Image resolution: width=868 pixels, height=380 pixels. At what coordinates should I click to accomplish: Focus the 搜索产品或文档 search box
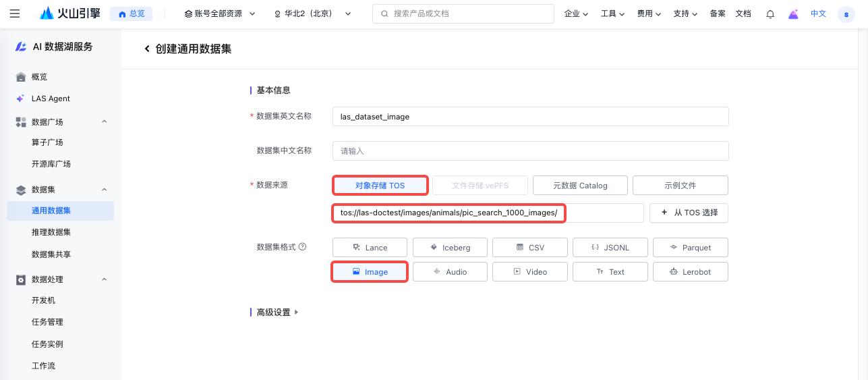point(463,13)
